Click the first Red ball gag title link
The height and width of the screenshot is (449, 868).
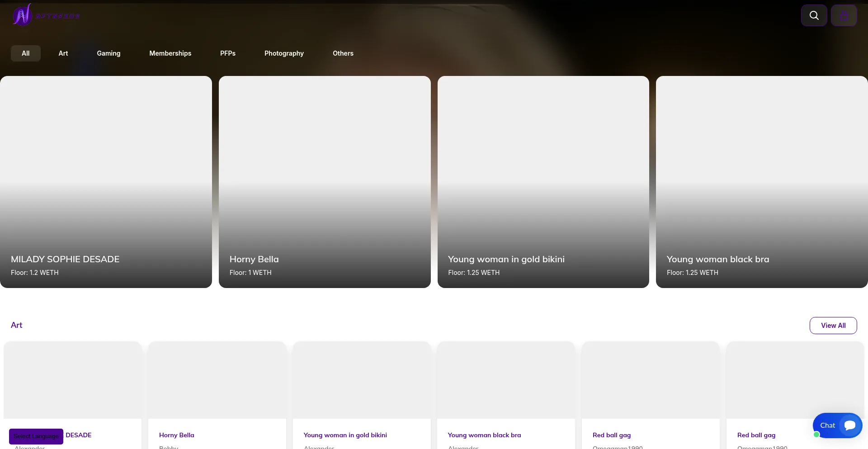click(x=612, y=435)
